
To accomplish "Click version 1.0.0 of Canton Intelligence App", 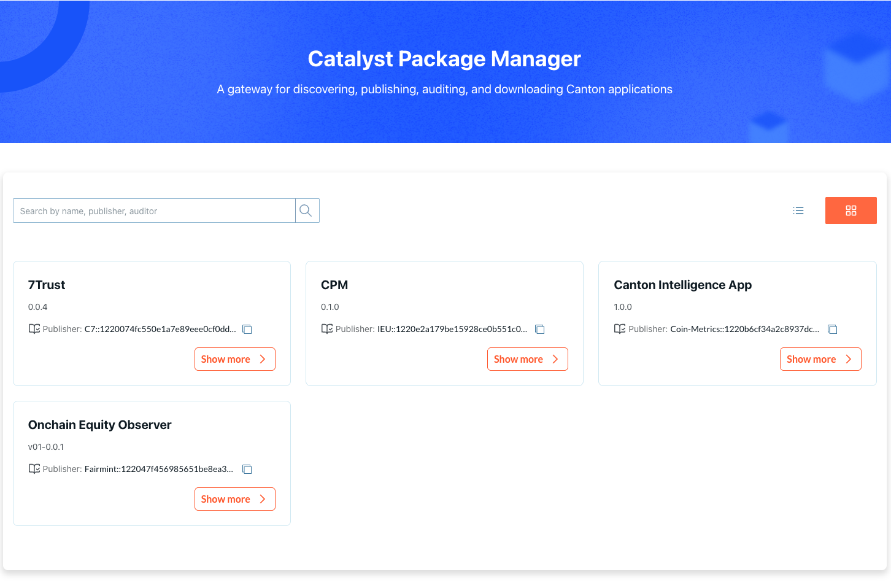I will tap(622, 307).
